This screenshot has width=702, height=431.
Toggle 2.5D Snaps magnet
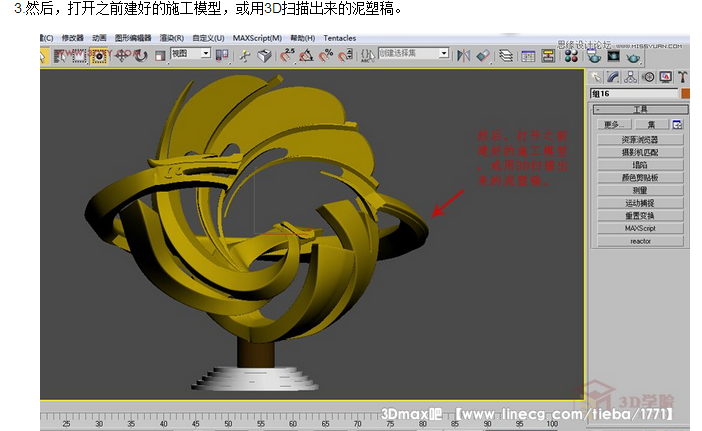[x=287, y=56]
